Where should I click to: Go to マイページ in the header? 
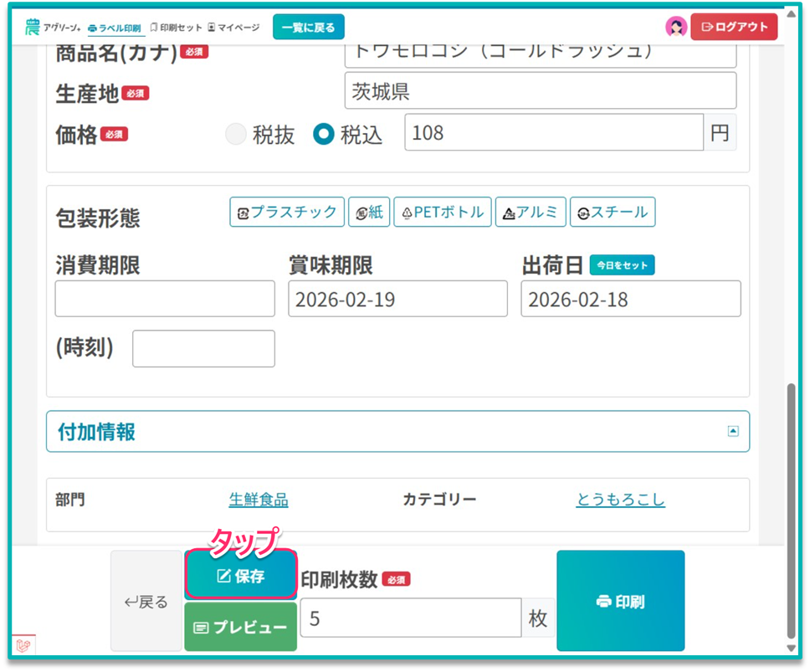point(233,28)
